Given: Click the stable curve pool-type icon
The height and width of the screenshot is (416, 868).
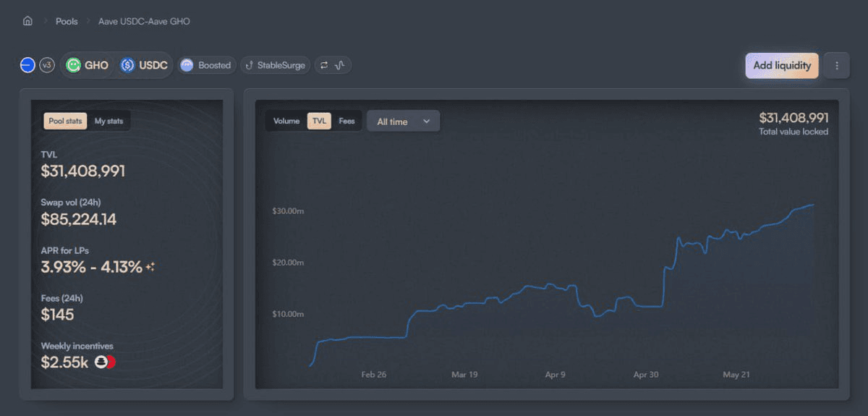Looking at the screenshot, I should [341, 65].
